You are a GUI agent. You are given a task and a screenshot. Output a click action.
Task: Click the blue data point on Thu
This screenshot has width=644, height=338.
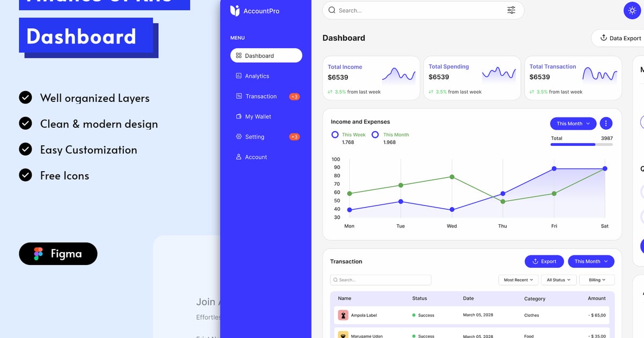tap(503, 194)
